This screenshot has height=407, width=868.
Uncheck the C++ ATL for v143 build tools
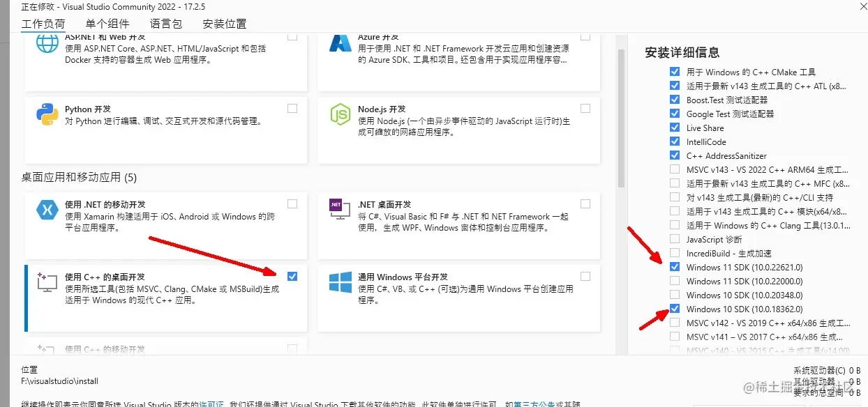click(x=675, y=86)
